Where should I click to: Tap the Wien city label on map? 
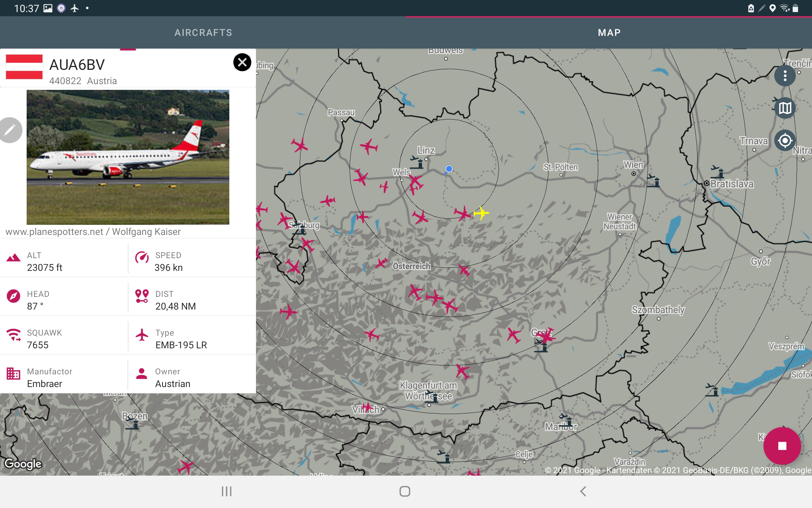click(x=633, y=165)
